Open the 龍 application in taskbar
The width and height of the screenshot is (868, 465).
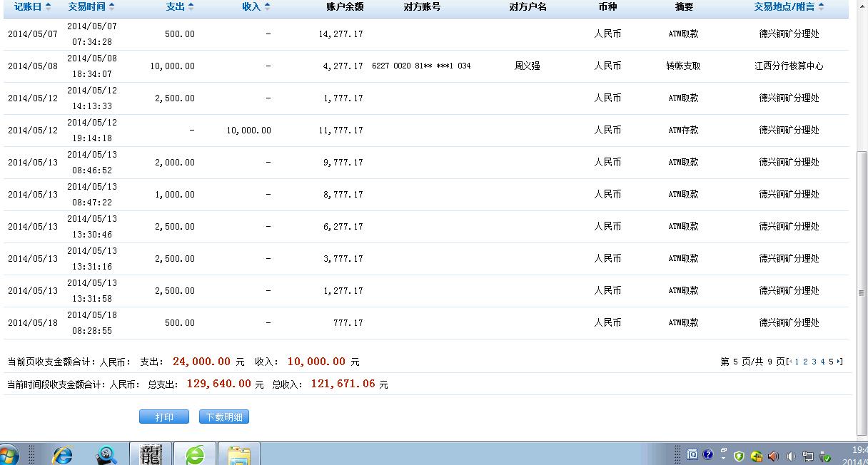(151, 454)
